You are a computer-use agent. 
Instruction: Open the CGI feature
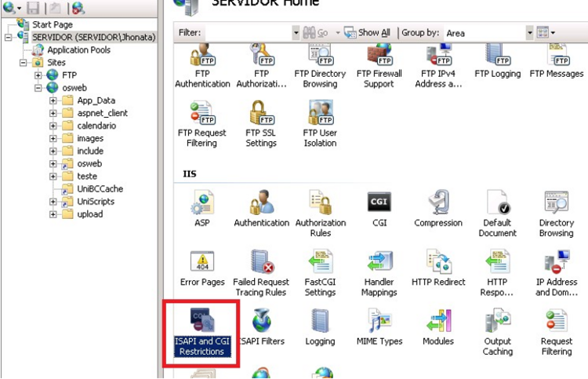(x=379, y=209)
